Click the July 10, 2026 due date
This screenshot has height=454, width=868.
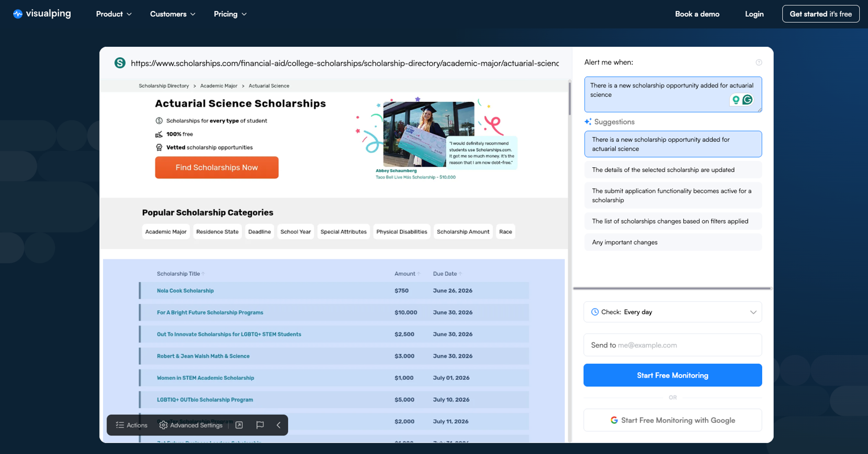pos(451,400)
